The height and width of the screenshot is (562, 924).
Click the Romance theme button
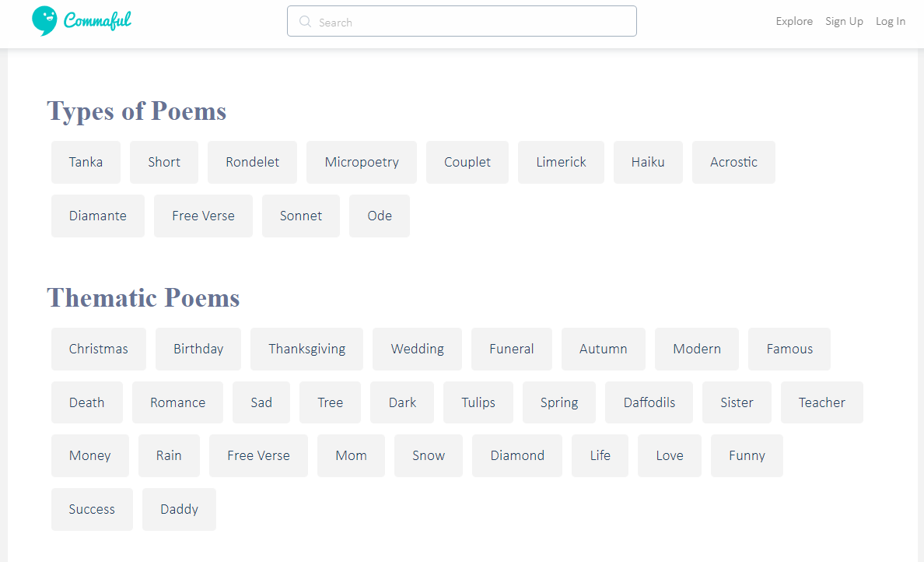pos(177,402)
